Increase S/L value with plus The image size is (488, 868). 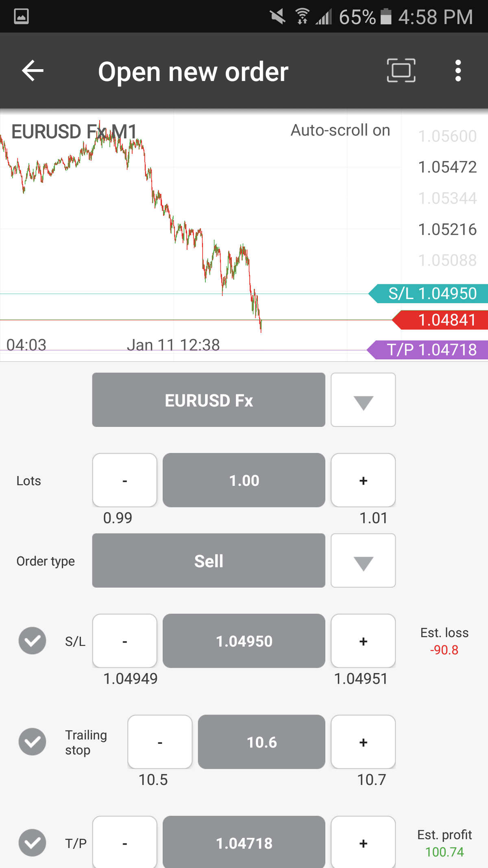tap(363, 641)
